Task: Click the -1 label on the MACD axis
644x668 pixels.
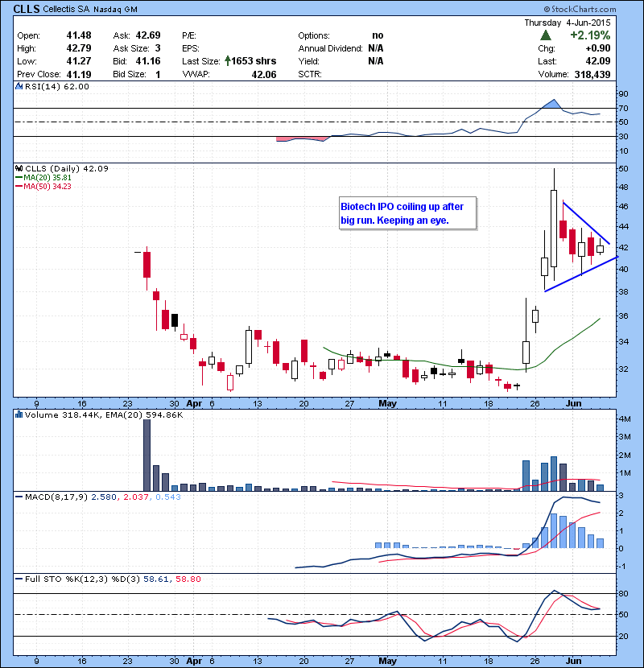Action: 621,566
